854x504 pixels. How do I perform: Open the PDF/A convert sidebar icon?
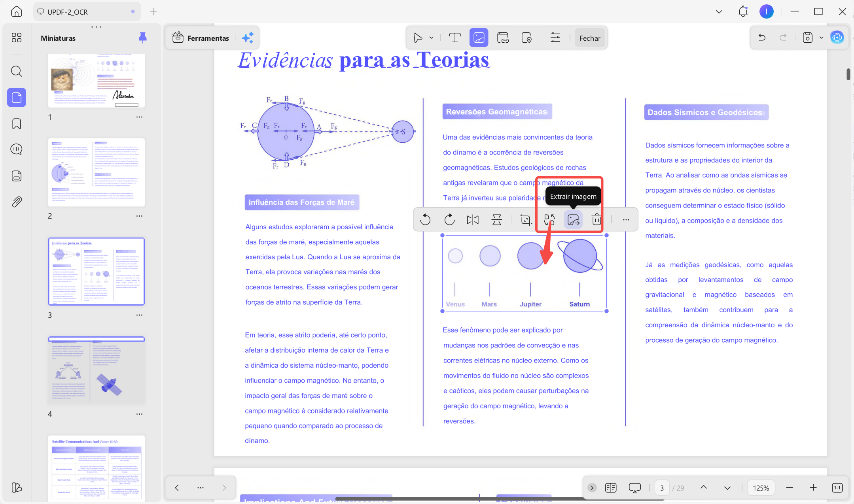(17, 176)
